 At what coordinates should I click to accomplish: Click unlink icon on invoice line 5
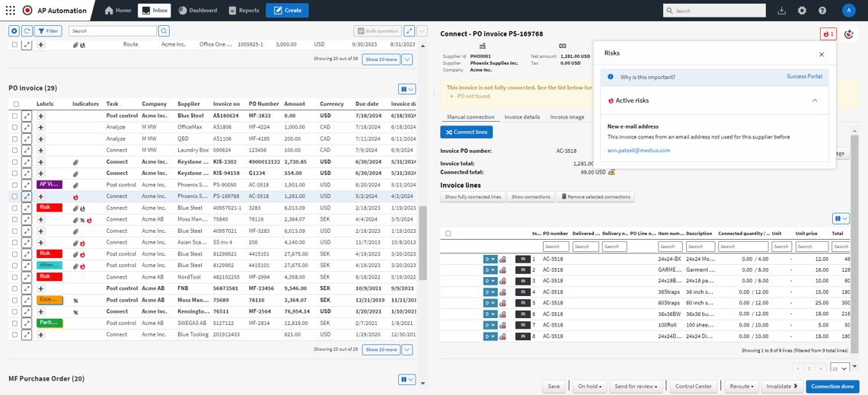point(503,303)
